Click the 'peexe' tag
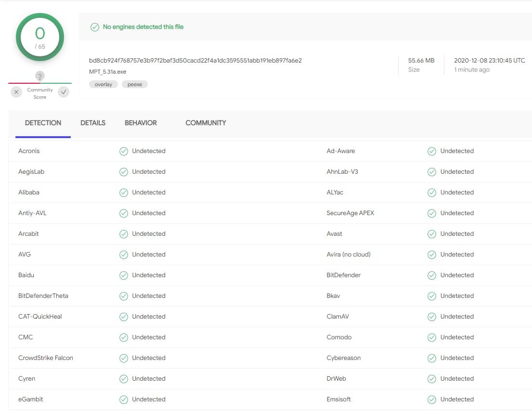This screenshot has height=411, width=532. (x=135, y=84)
